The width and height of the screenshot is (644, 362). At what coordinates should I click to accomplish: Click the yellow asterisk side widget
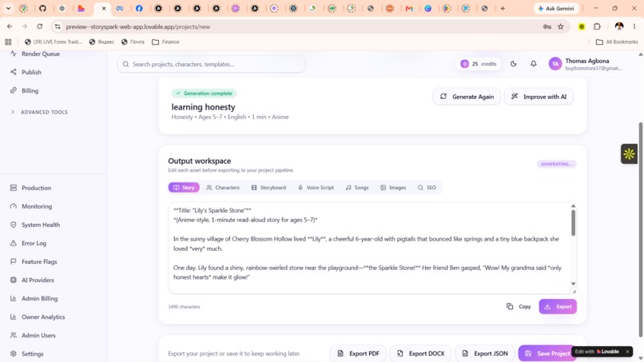click(629, 154)
